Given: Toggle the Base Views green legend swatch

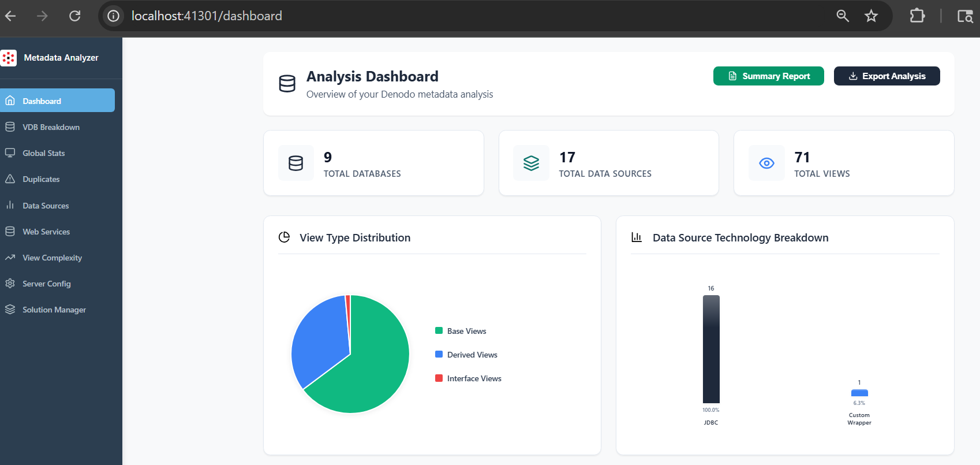Looking at the screenshot, I should 439,330.
